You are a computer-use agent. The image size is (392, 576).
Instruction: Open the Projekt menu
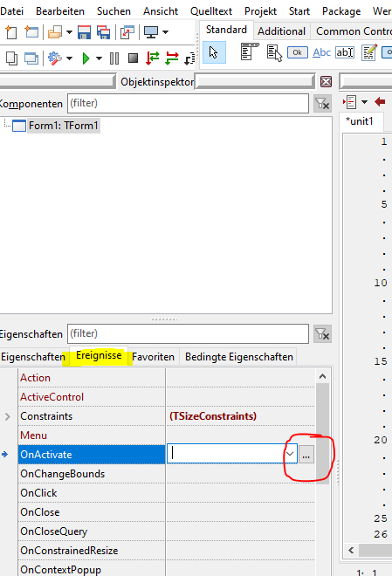[x=260, y=11]
